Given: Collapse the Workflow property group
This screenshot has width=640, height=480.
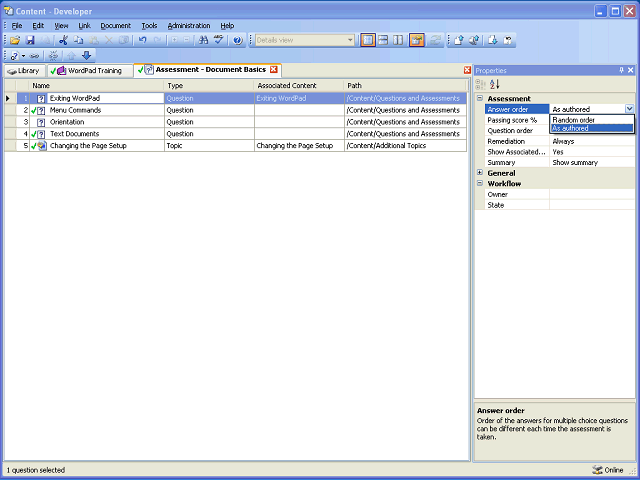Looking at the screenshot, I should [x=481, y=184].
